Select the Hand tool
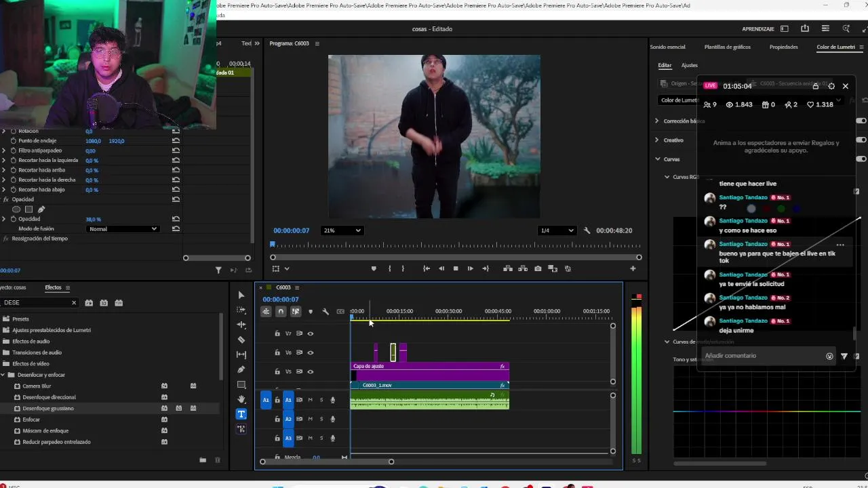 [x=241, y=399]
